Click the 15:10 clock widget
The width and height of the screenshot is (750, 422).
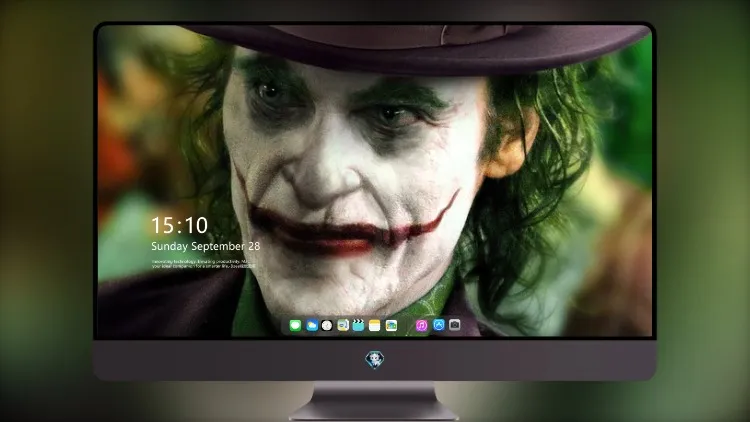point(179,225)
